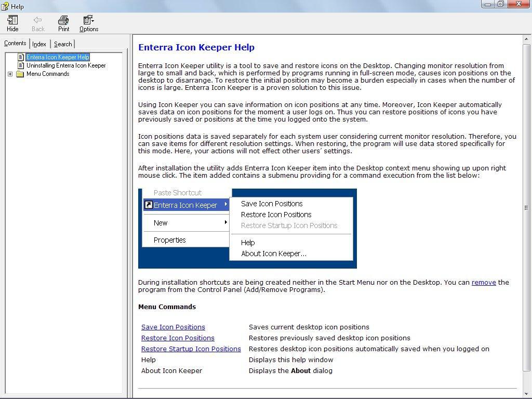Click the Menu Commands folder icon
This screenshot has width=532, height=399.
coord(20,74)
